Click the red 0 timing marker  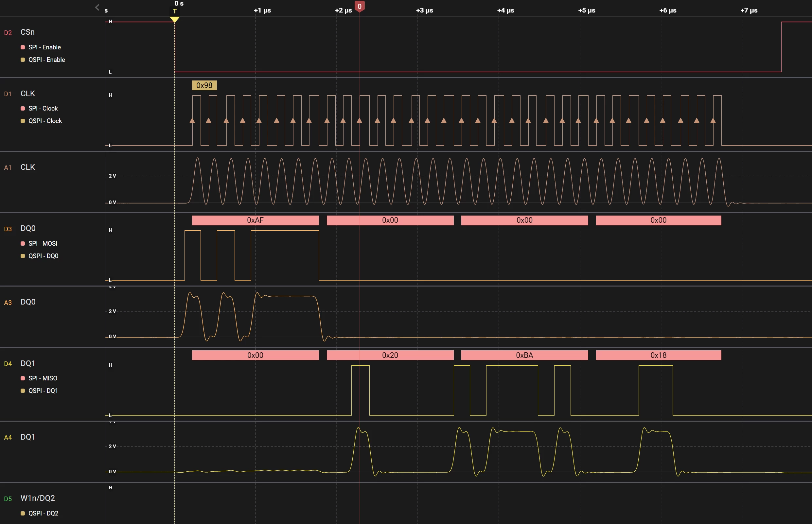[x=359, y=7]
